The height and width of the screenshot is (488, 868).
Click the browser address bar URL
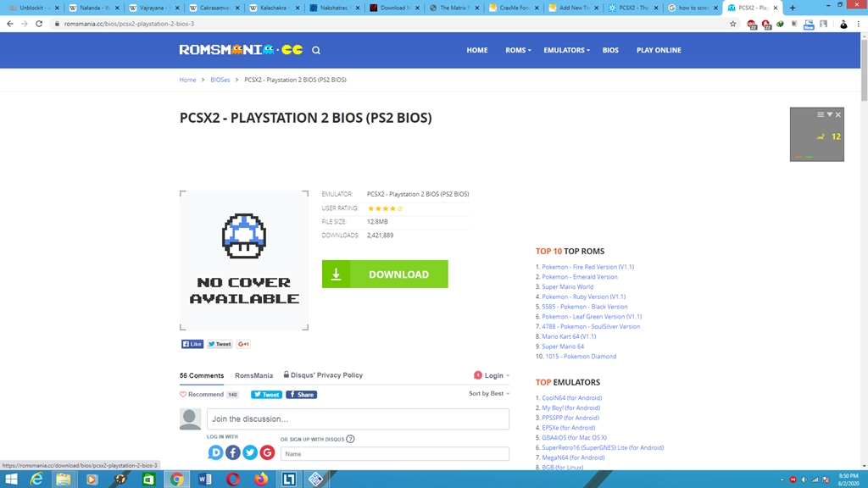point(129,24)
